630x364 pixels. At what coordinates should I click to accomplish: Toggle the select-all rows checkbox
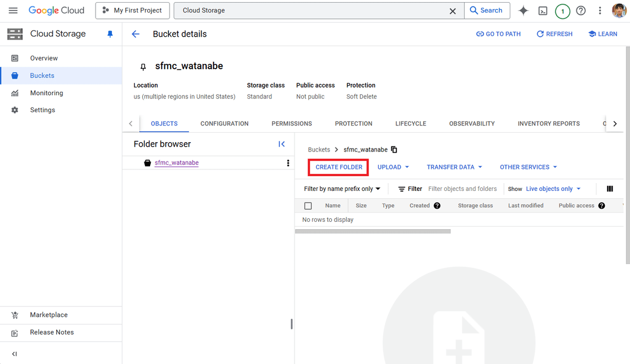click(308, 206)
